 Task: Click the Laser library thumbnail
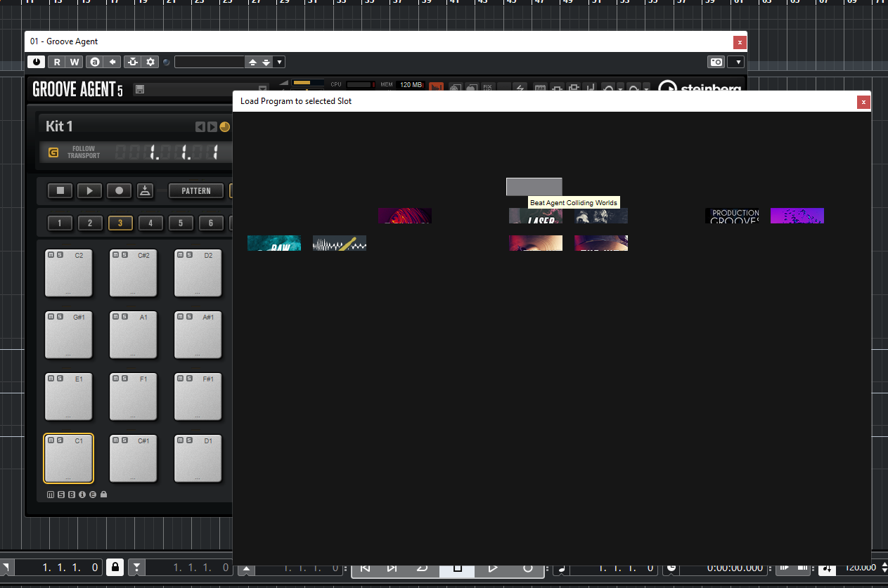pyautogui.click(x=536, y=216)
